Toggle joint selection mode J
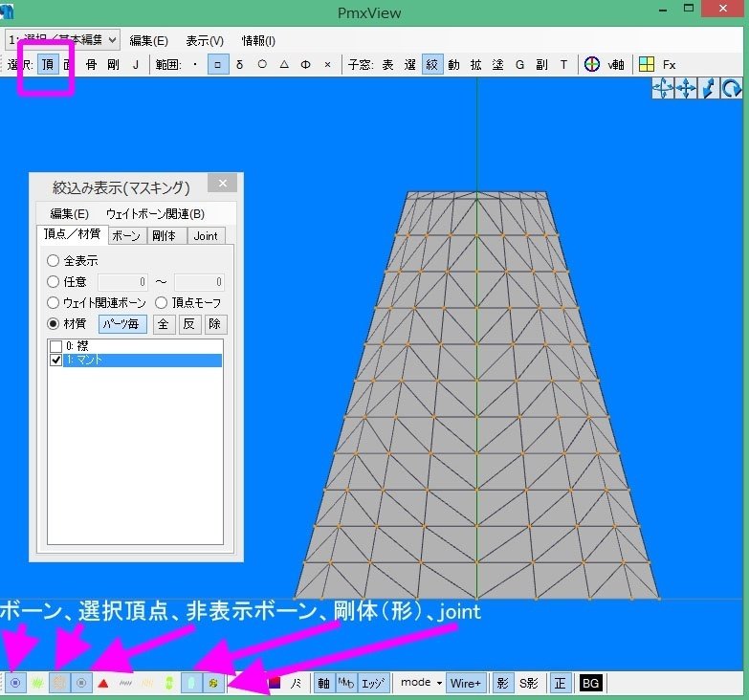 coord(136,64)
